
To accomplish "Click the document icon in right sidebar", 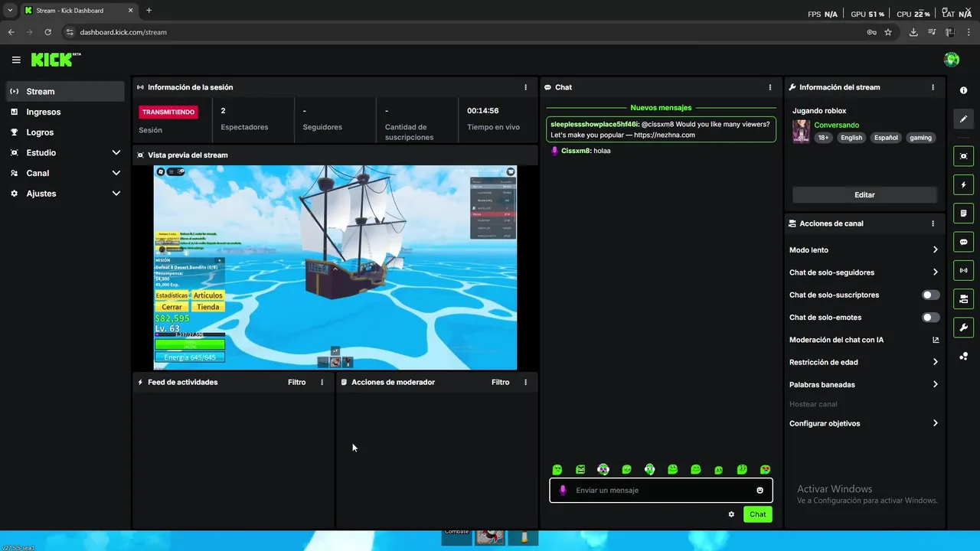I will click(x=963, y=214).
